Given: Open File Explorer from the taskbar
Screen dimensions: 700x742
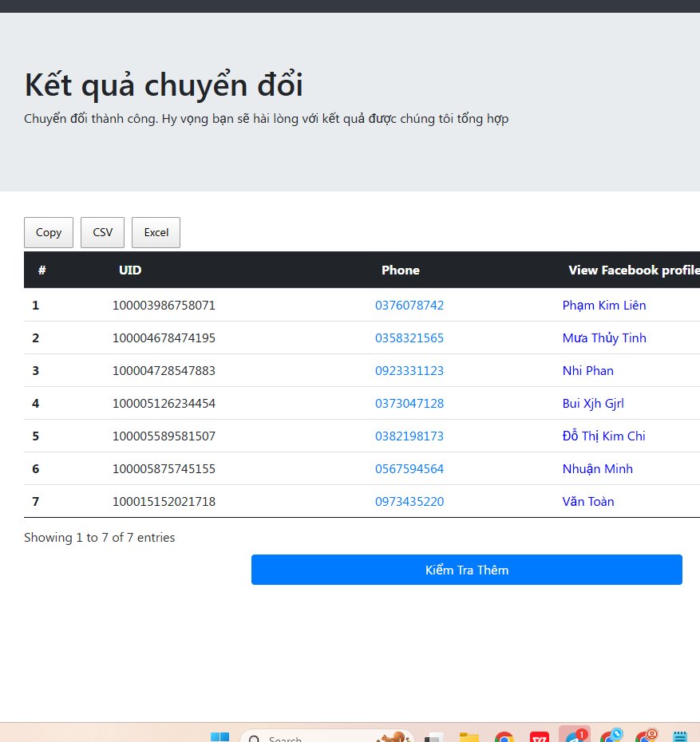Looking at the screenshot, I should pos(469,737).
